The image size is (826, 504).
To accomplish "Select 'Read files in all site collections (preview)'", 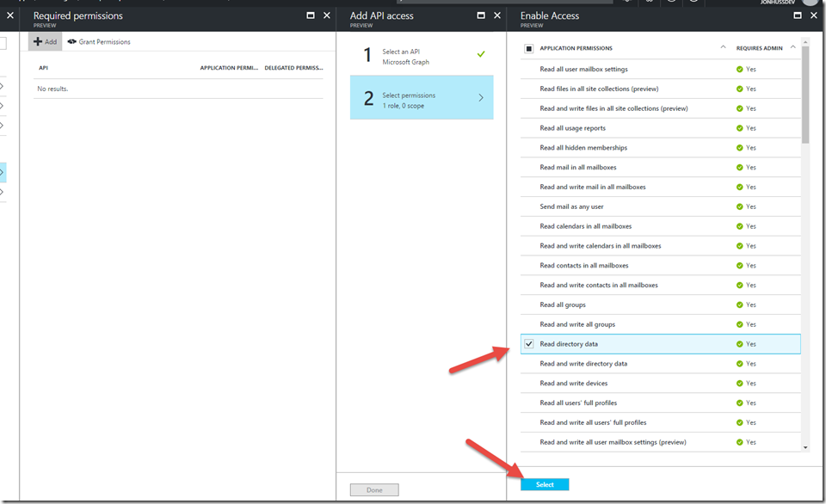I will coord(599,89).
